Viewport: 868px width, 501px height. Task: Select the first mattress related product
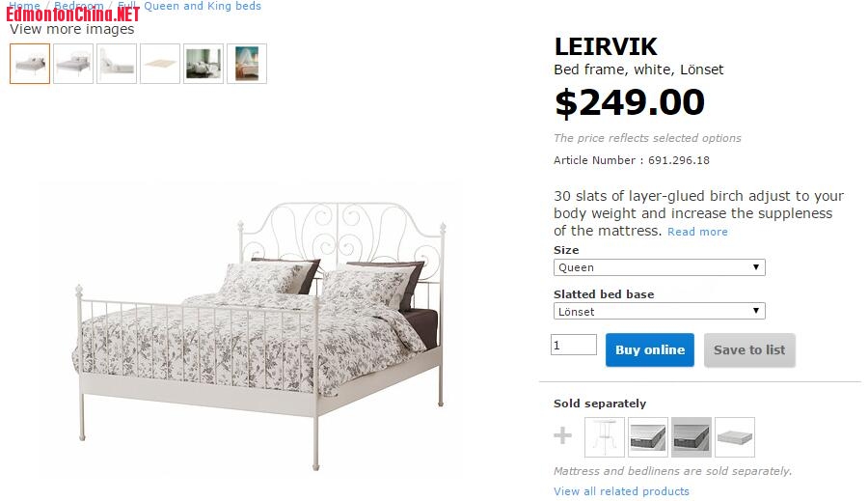click(648, 437)
